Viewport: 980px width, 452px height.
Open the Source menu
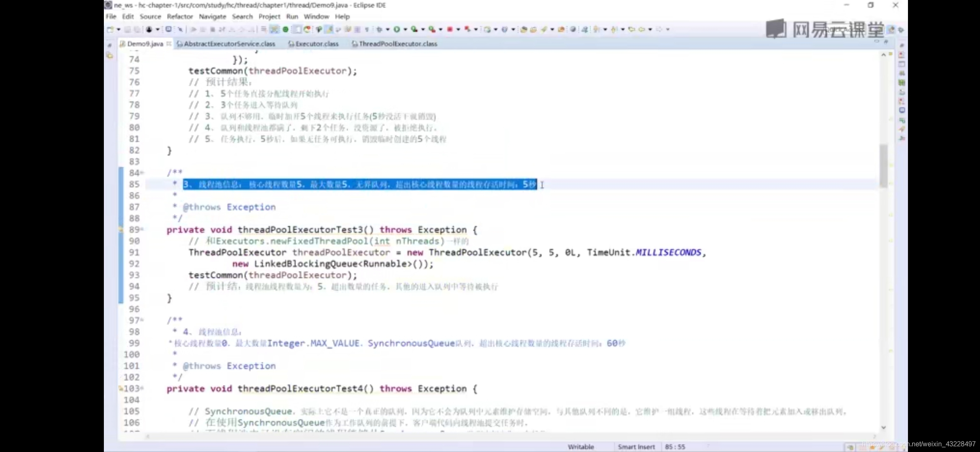pyautogui.click(x=150, y=16)
